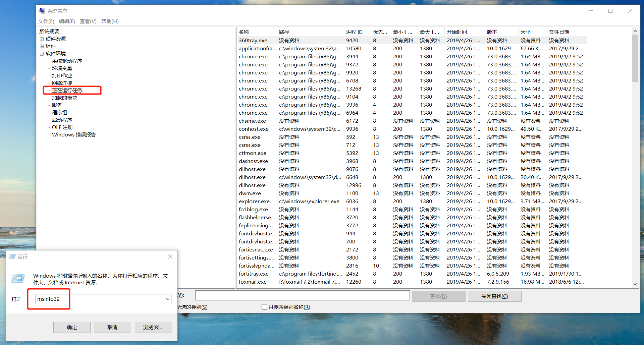This screenshot has width=644, height=345.
Task: Click the 确定 button in Run dialog
Action: point(72,328)
